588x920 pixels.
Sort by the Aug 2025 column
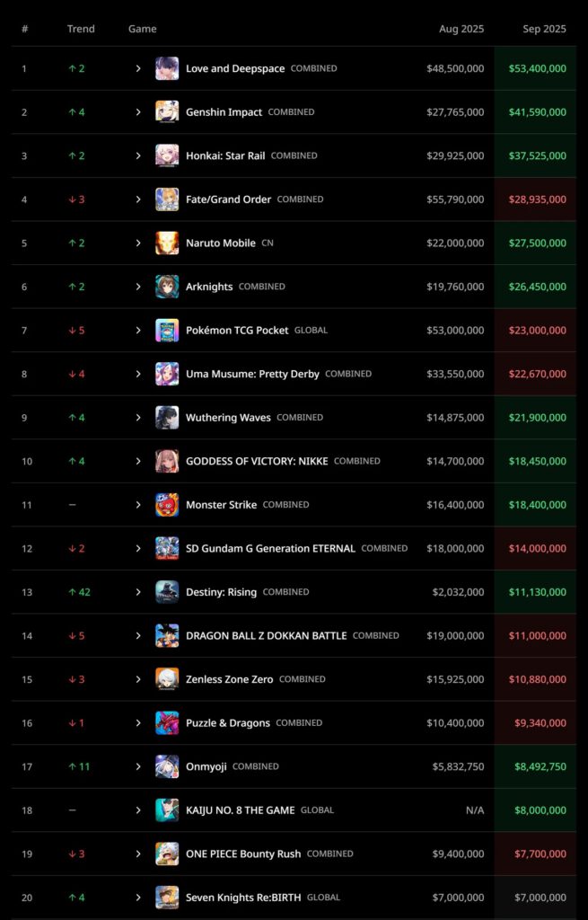461,29
